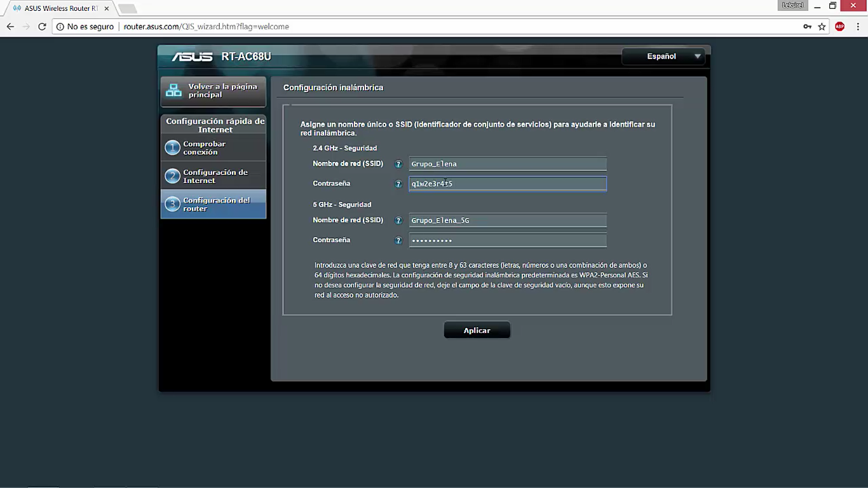Viewport: 868px width, 488px height.
Task: Close the ASUS Wireless Router tab
Action: [107, 9]
